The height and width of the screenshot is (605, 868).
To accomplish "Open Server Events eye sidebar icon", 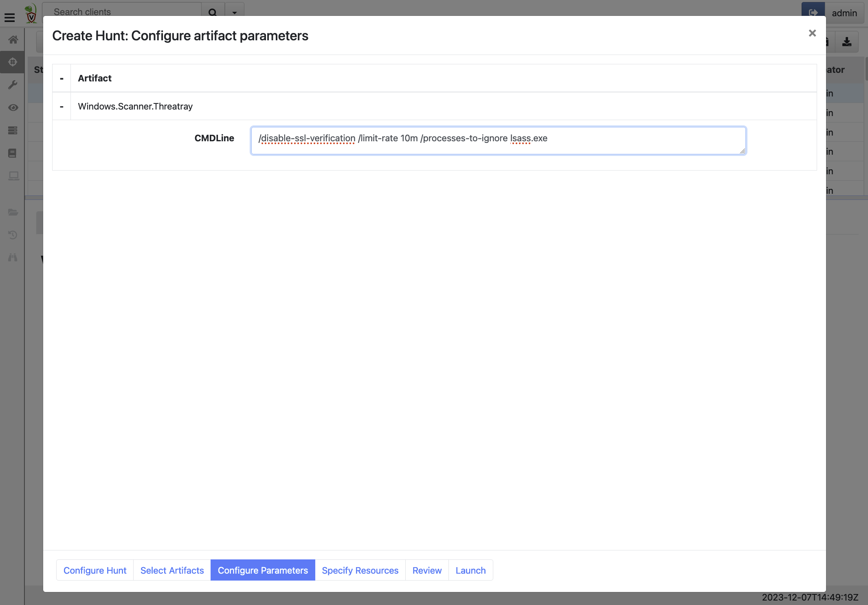I will coord(13,107).
